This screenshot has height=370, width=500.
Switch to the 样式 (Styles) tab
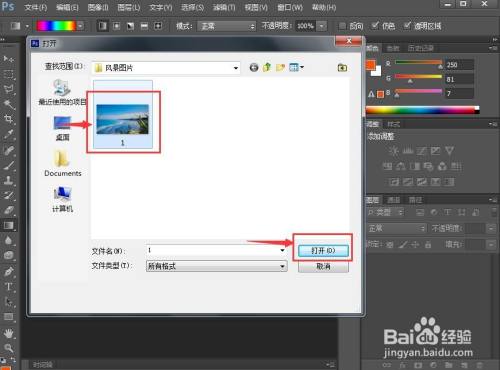tap(394, 124)
